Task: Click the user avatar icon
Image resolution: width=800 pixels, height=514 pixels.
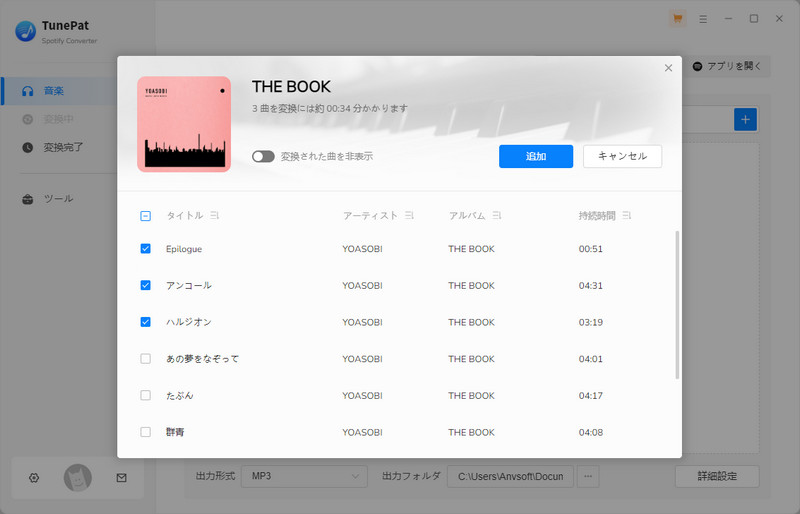Action: tap(78, 478)
